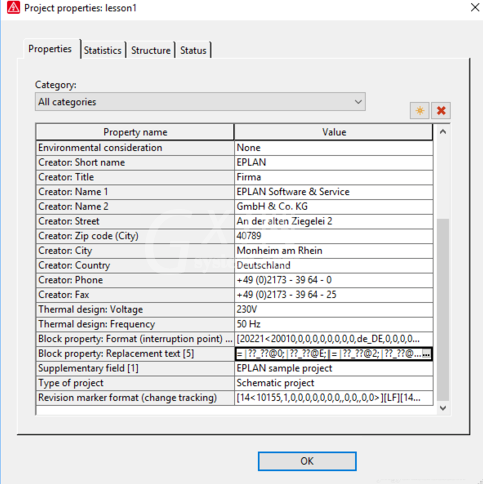Click the OK button
The height and width of the screenshot is (484, 483).
[307, 461]
